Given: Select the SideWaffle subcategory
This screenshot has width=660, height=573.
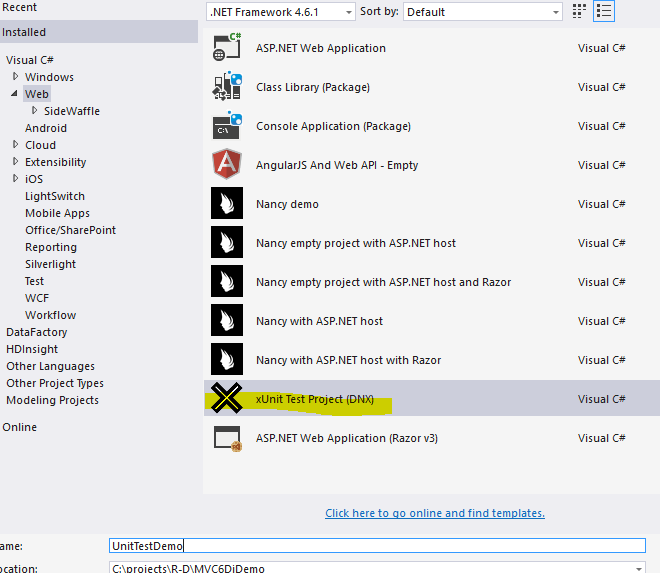Looking at the screenshot, I should point(72,111).
